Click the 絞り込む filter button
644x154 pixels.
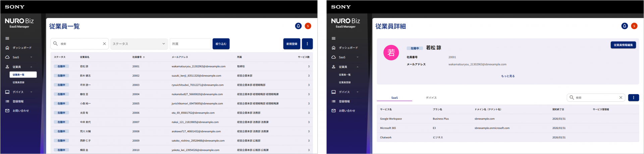pos(221,44)
